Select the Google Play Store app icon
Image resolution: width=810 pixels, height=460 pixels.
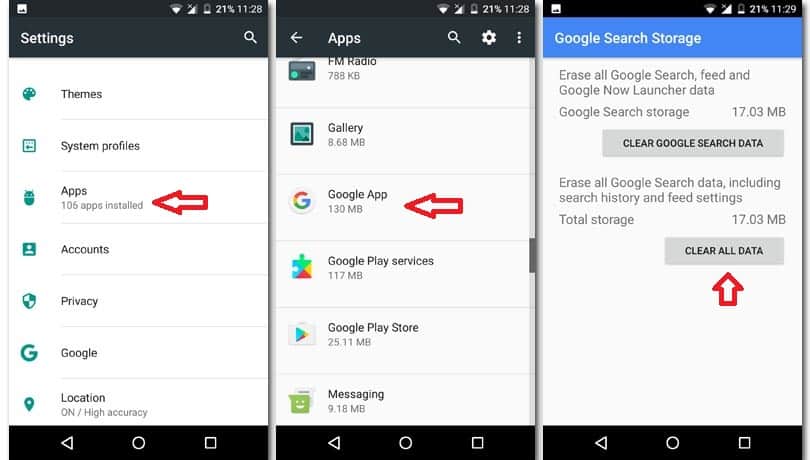coord(301,334)
